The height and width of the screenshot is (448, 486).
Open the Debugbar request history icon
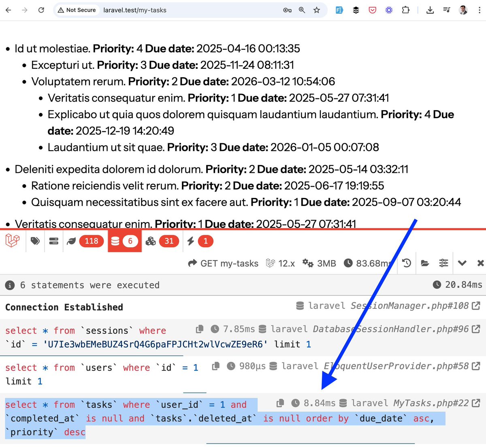click(406, 263)
